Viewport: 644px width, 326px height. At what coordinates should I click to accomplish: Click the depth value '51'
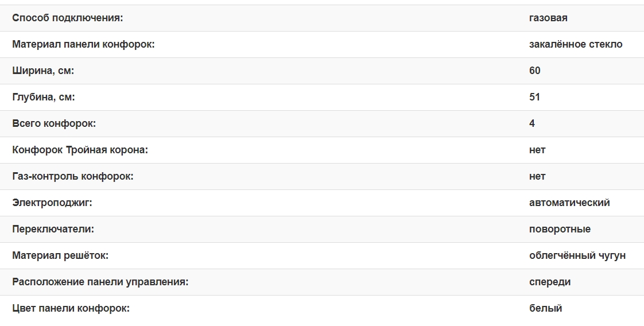(535, 97)
